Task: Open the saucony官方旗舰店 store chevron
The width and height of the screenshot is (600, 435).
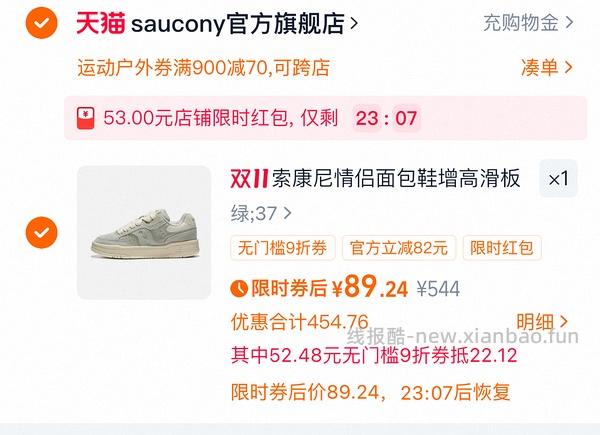Action: (x=354, y=23)
